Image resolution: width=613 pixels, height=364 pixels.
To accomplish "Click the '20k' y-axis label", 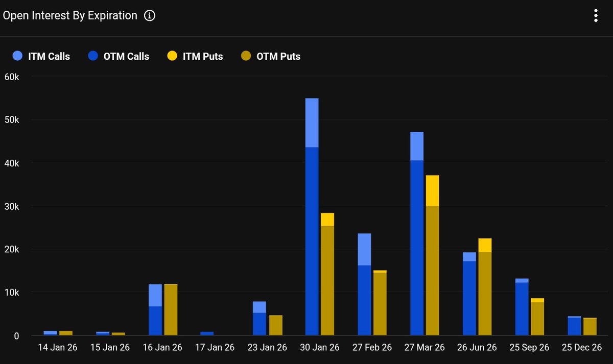I will [x=12, y=250].
